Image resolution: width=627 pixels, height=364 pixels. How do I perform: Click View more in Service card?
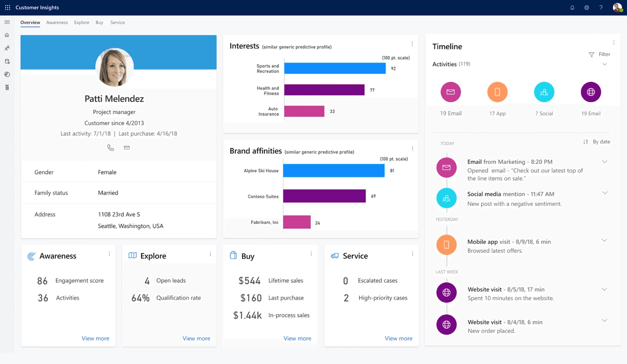coord(399,339)
